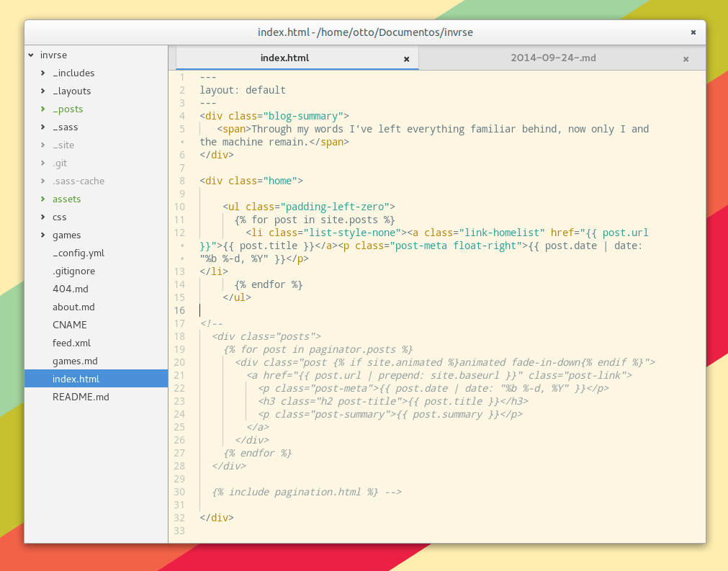The width and height of the screenshot is (728, 571).
Task: Collapse the invrse root folder
Action: 31,55
